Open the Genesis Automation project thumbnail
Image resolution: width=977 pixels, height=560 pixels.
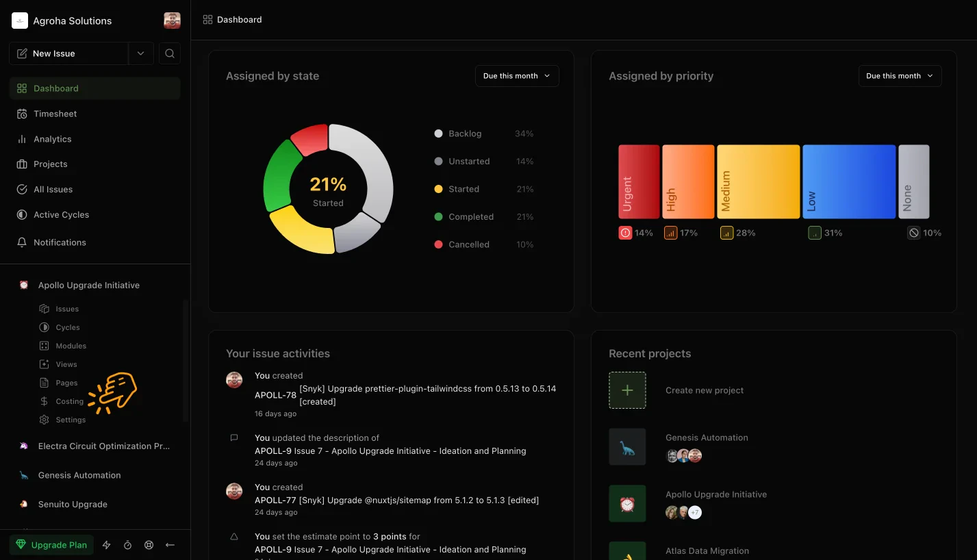627,446
